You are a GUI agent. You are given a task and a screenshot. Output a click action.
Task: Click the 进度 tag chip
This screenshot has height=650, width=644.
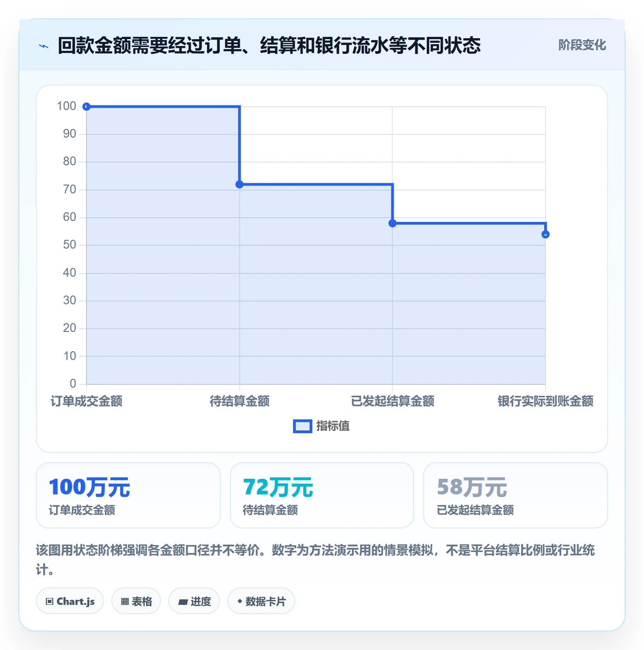coord(194,601)
